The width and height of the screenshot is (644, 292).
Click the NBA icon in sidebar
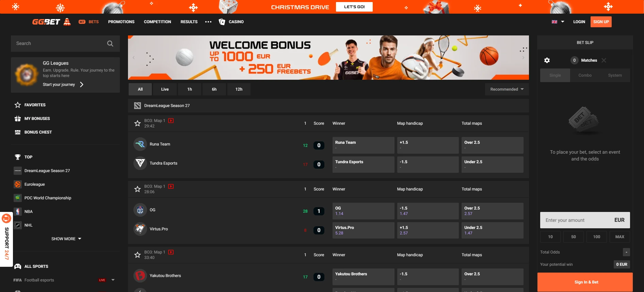pyautogui.click(x=18, y=212)
